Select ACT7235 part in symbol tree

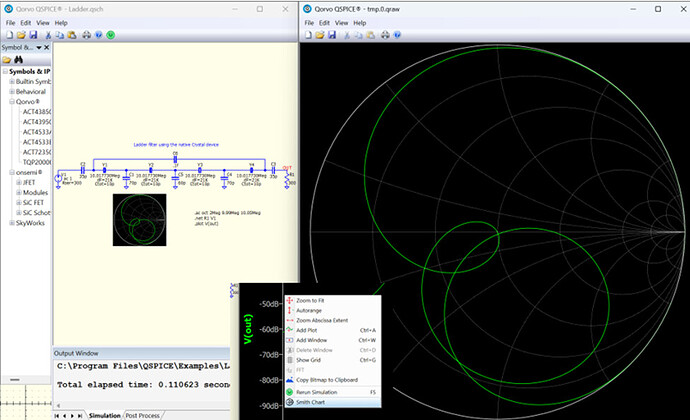point(37,152)
